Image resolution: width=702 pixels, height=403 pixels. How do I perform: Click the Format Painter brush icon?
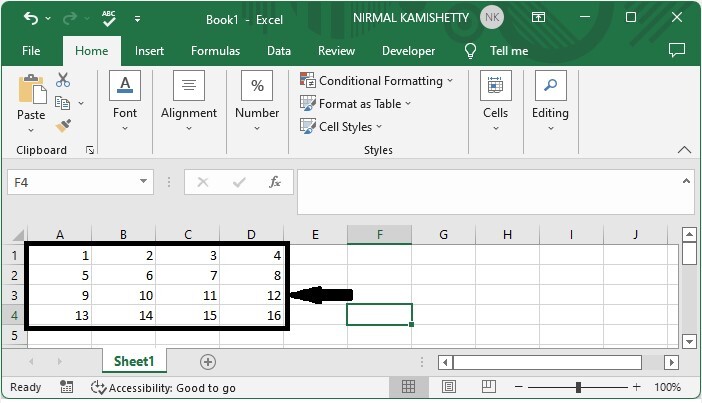63,126
